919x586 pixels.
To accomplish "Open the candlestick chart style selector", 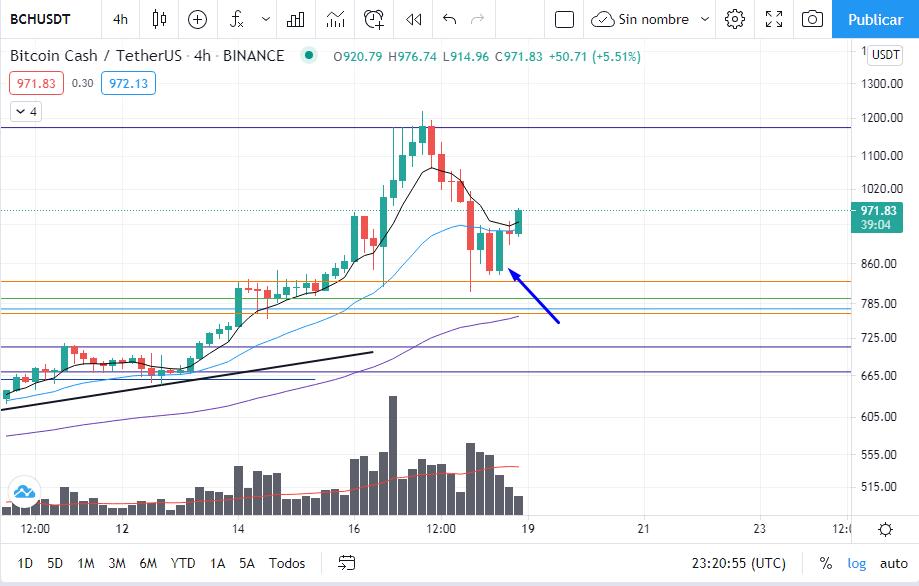I will click(159, 19).
